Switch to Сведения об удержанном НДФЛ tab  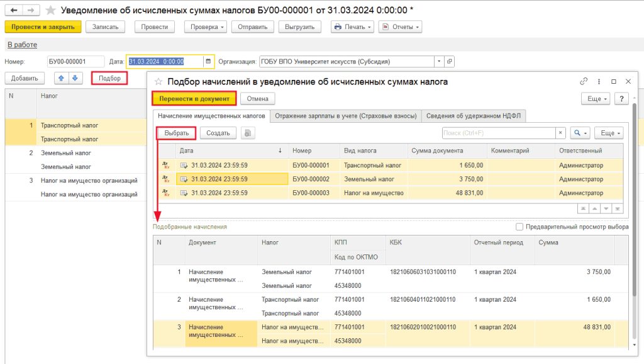coord(474,116)
